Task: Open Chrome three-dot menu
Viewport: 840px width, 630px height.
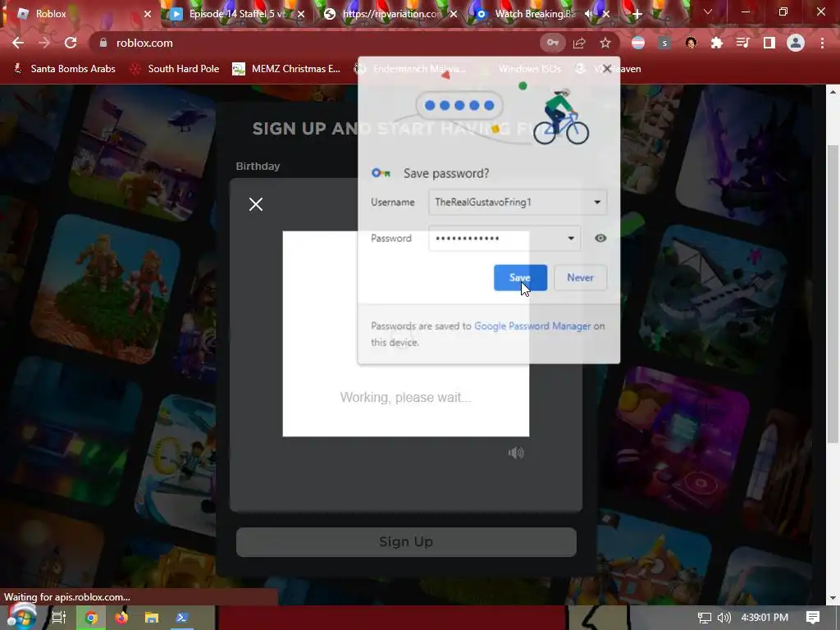Action: (x=822, y=43)
